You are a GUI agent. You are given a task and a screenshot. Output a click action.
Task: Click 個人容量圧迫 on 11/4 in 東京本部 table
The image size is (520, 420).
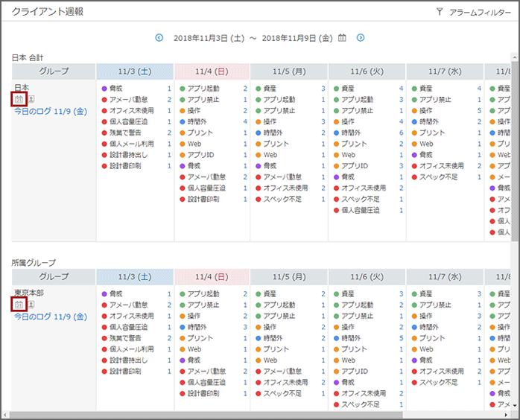point(206,382)
